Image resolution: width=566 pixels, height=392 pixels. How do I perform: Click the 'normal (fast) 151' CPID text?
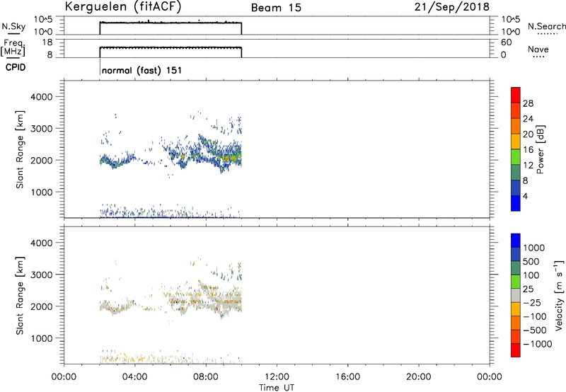click(x=141, y=70)
